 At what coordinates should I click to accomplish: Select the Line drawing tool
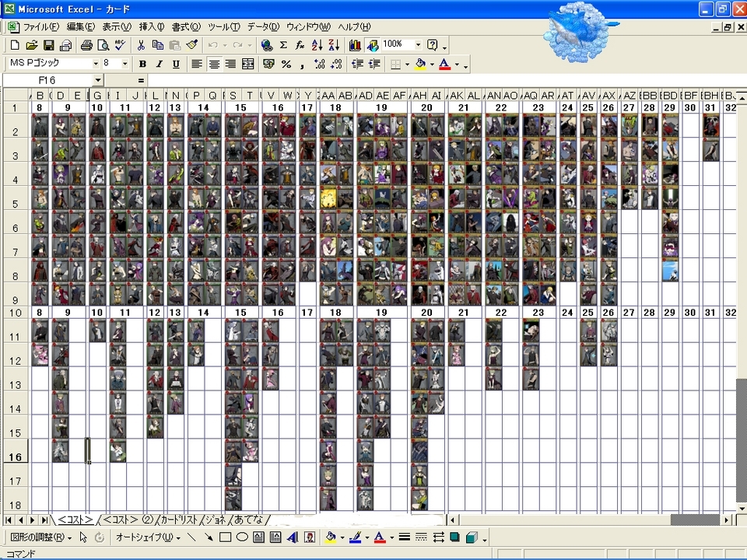click(191, 537)
